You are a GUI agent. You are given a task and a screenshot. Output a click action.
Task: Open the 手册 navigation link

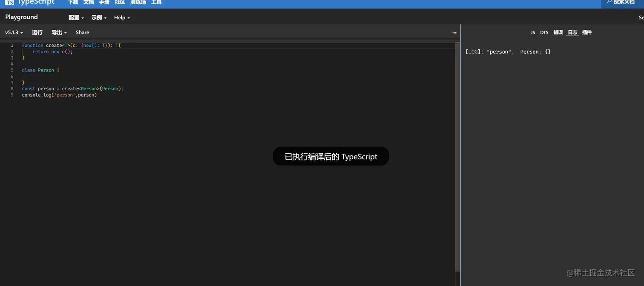104,3
